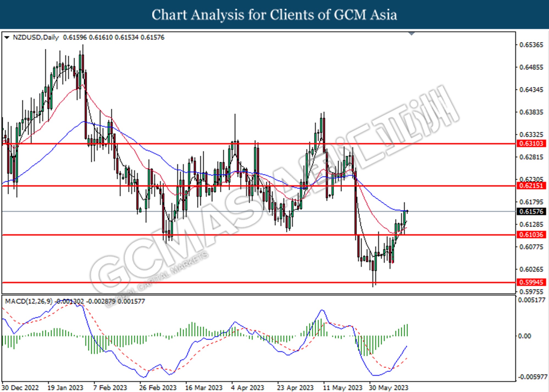
Task: Click the dropdown triangle beside NZDUSD,Daily
Action: coord(7,37)
